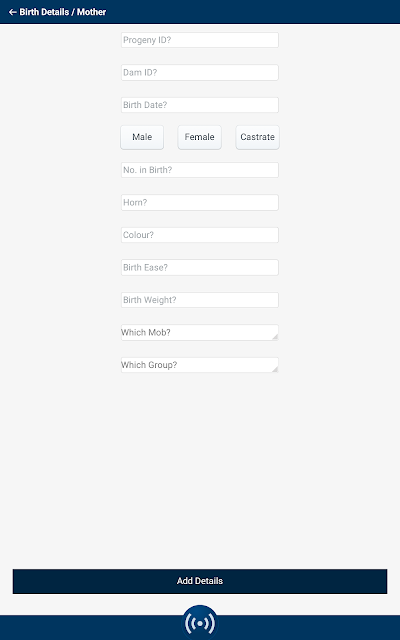The width and height of the screenshot is (400, 640).
Task: Select the Male sex option
Action: pos(142,137)
